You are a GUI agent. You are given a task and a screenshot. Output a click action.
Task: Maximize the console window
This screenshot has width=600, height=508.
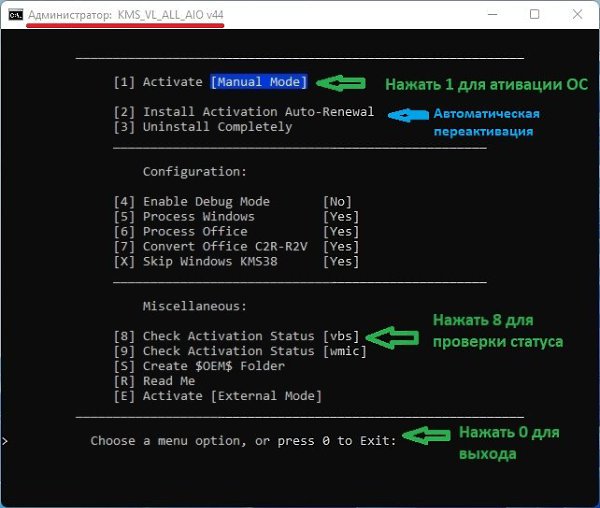coord(534,15)
